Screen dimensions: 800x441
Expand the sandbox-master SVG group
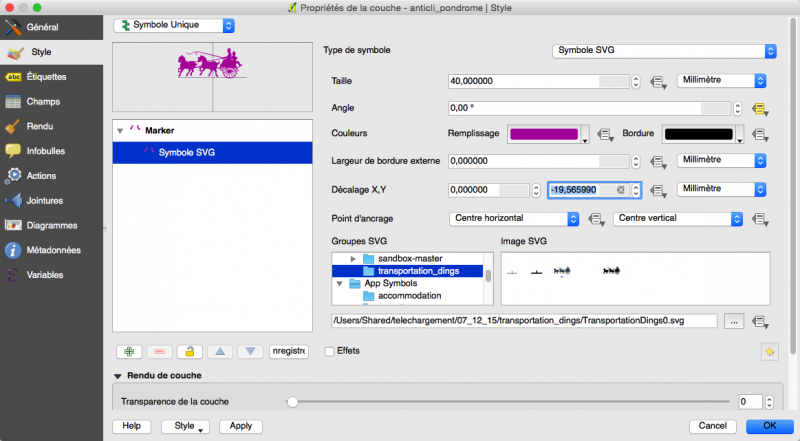pos(354,259)
